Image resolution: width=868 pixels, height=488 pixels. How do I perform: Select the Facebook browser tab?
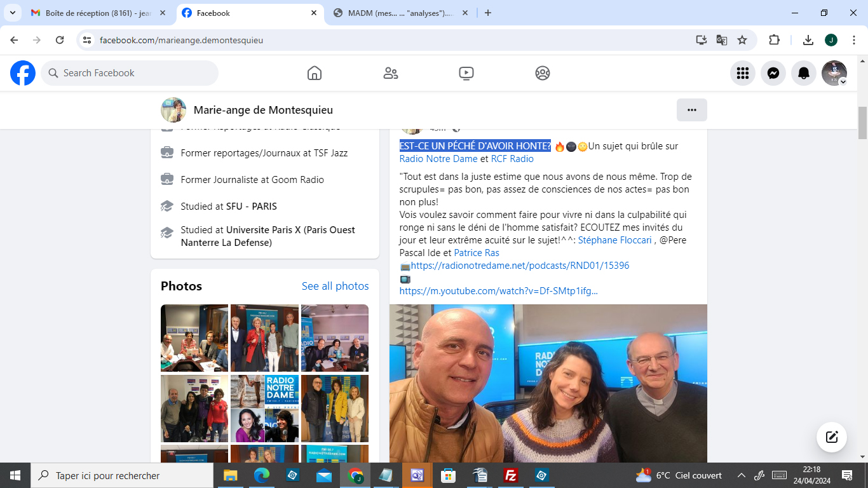click(249, 13)
